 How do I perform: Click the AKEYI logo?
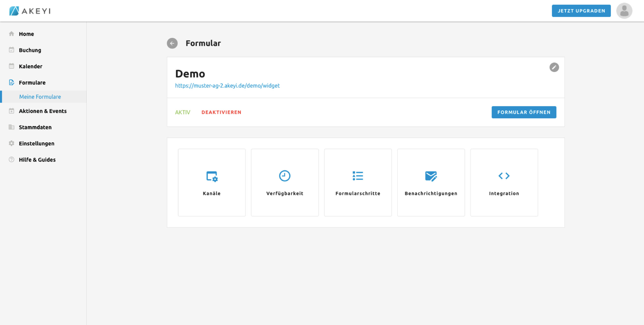click(x=30, y=11)
